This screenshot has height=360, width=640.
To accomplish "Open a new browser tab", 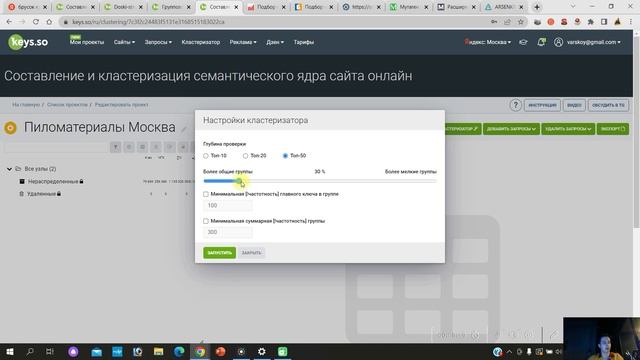I will [537, 7].
